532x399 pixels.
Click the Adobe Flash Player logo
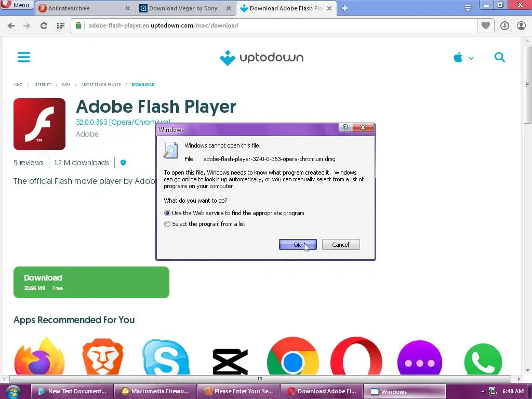[x=39, y=124]
